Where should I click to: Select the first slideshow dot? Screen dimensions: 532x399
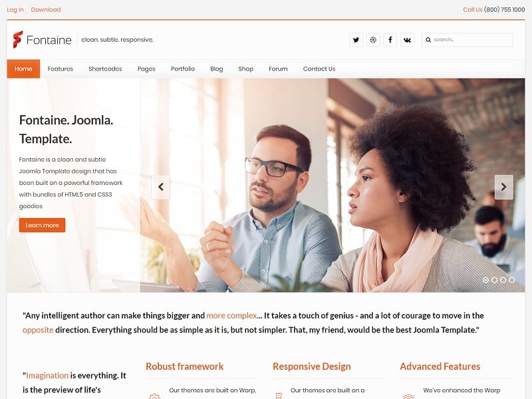pyautogui.click(x=485, y=280)
